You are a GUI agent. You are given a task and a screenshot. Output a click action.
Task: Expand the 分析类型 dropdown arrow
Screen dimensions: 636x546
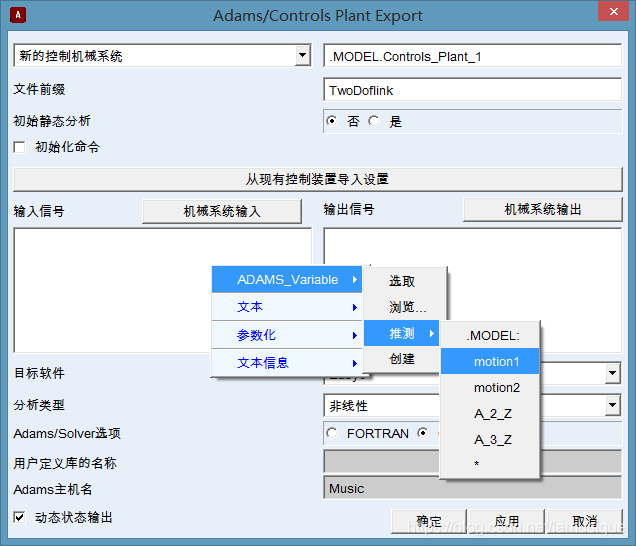612,405
